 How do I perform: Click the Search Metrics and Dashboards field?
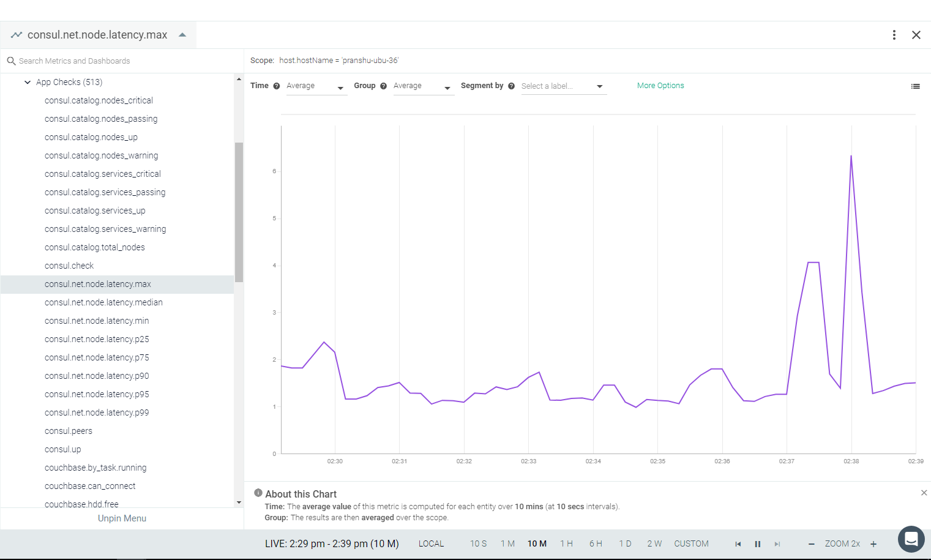[122, 61]
